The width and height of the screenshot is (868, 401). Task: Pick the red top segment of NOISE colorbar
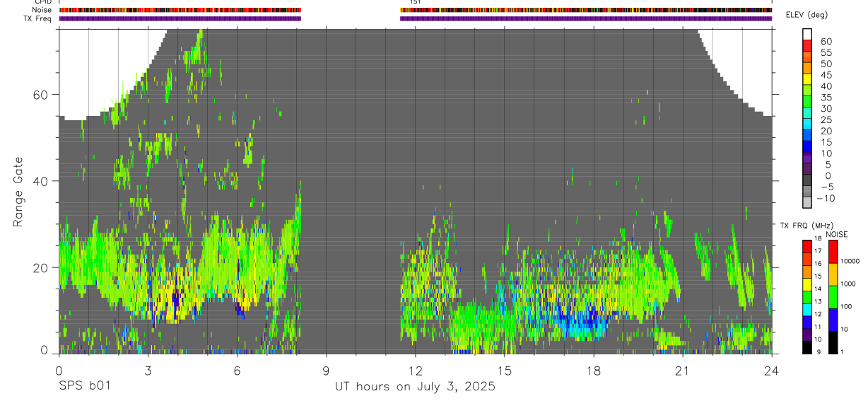(834, 252)
